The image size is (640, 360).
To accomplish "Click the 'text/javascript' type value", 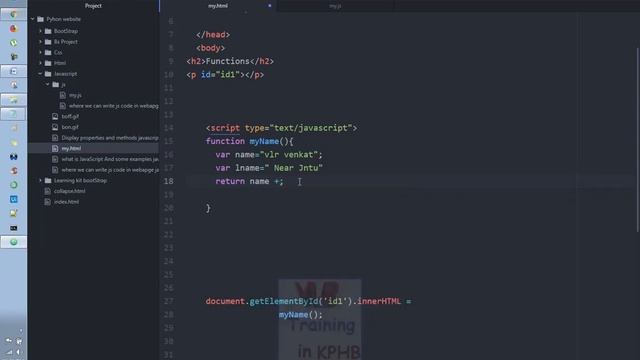I will [311, 128].
